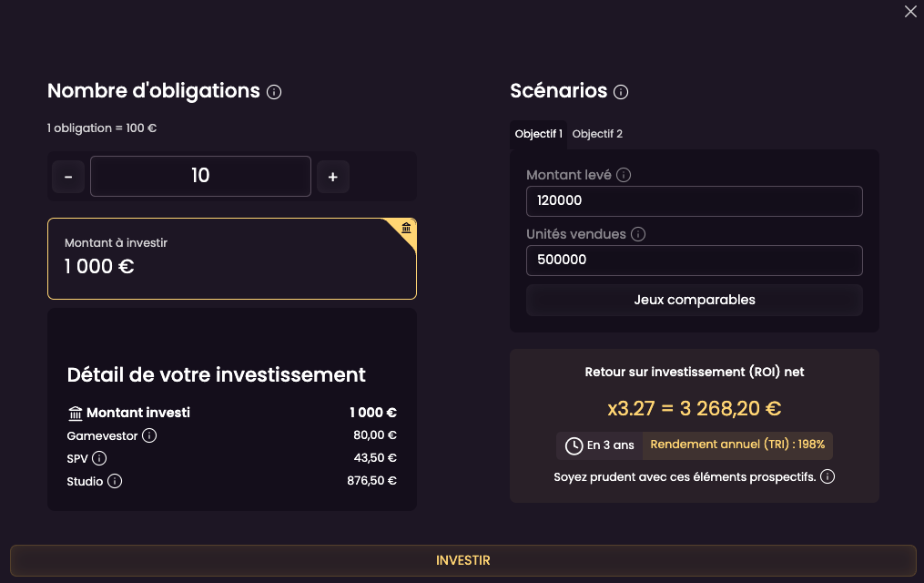
Task: Select the Objectif 1 tab
Action: coord(538,134)
